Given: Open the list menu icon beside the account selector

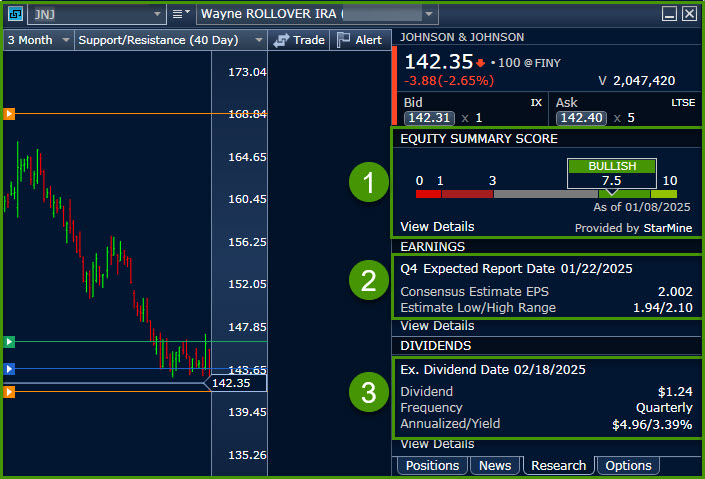Looking at the screenshot, I should pyautogui.click(x=181, y=14).
